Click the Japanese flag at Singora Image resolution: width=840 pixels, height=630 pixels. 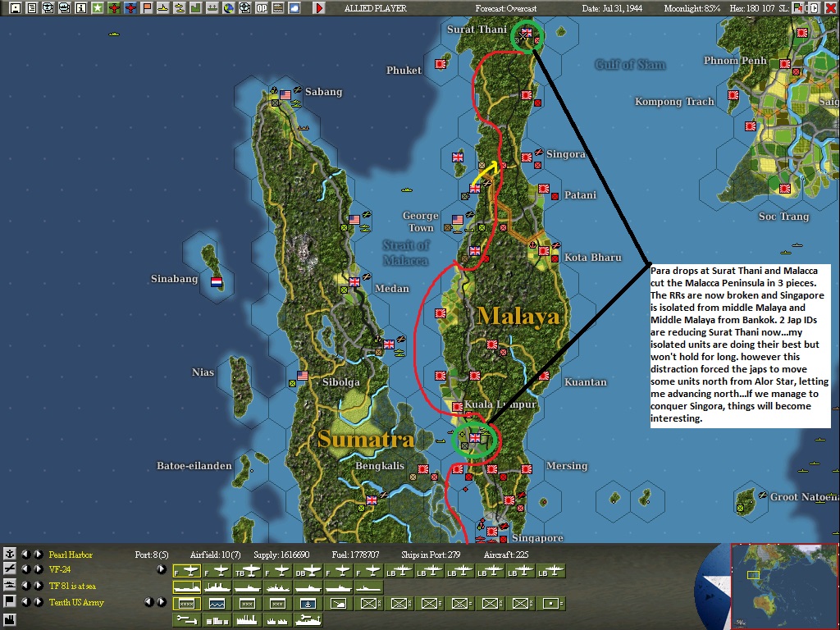527,157
